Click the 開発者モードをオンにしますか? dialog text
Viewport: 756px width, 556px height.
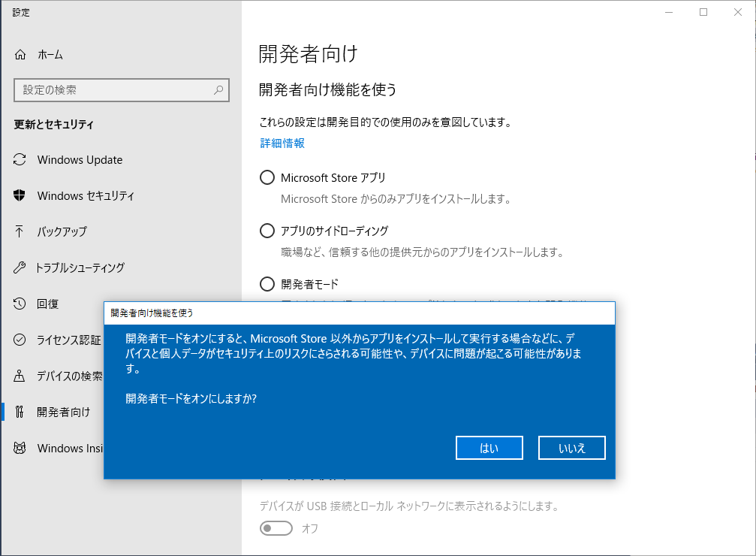pos(191,398)
